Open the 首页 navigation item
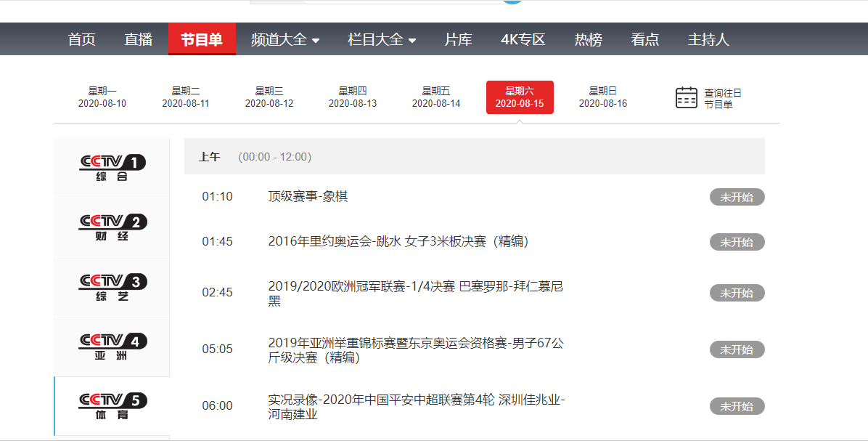The image size is (868, 441). coord(81,40)
